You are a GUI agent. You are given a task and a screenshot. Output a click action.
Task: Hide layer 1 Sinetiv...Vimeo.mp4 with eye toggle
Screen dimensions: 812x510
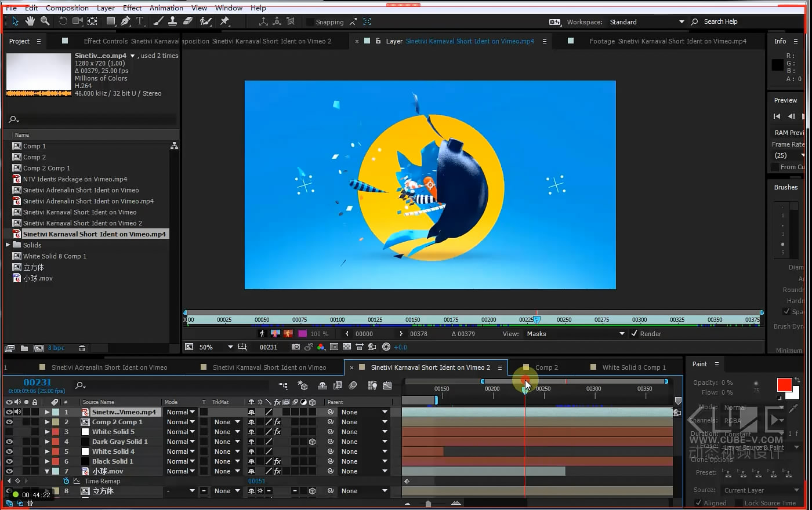(9, 412)
